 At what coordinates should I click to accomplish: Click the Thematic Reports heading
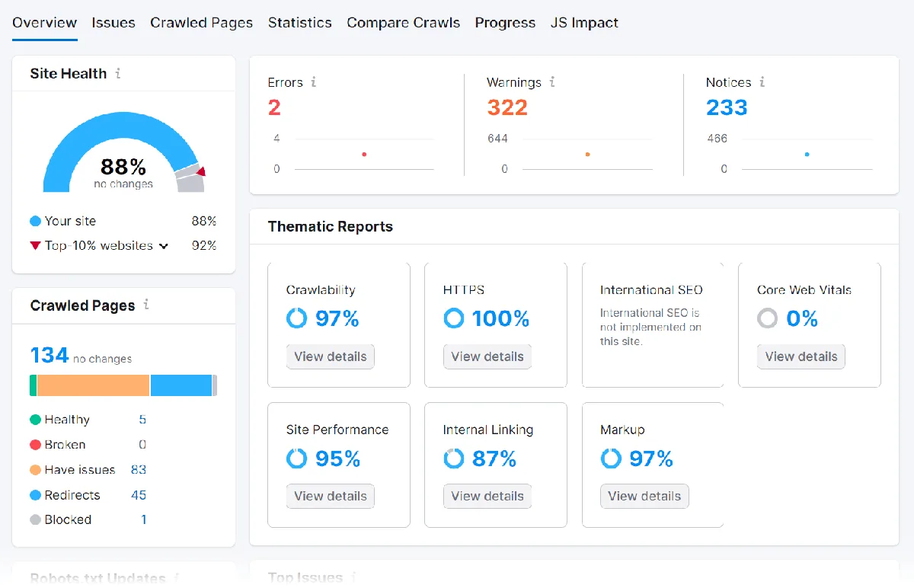click(331, 226)
